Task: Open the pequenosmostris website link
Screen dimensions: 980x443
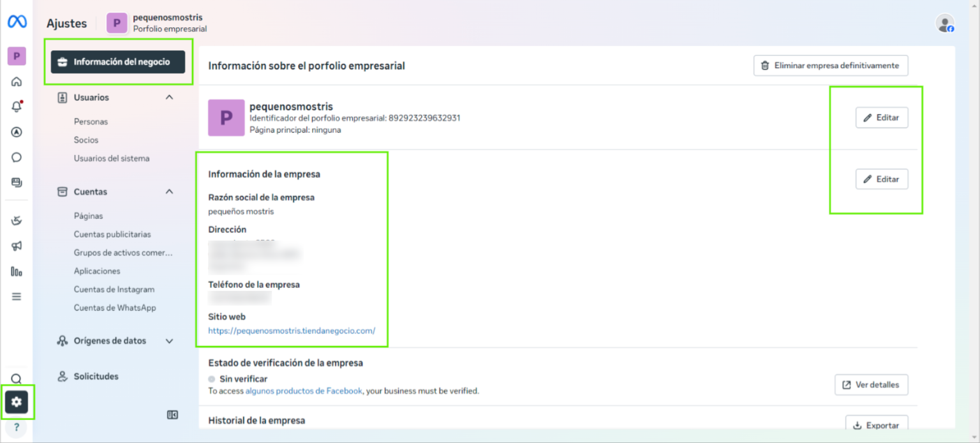Action: tap(292, 331)
